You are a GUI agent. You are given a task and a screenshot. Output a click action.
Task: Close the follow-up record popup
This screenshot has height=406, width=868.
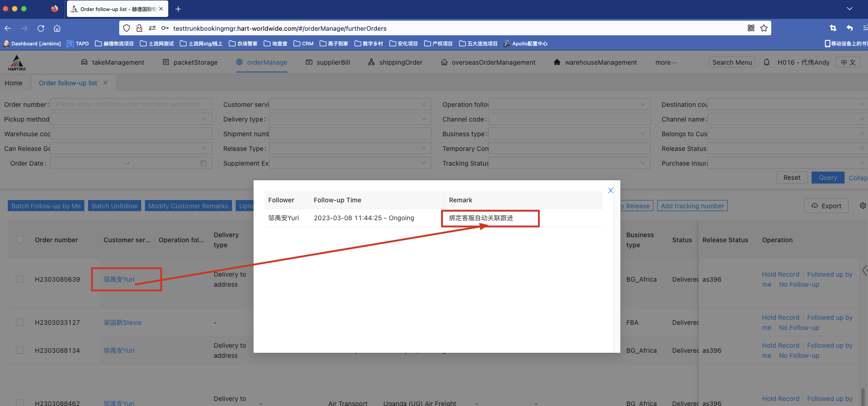(x=610, y=190)
